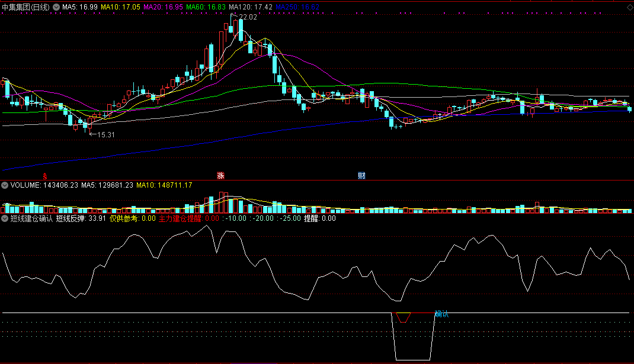Click the MA120: 17.42 label
Screen dimensions: 634x364
point(251,7)
